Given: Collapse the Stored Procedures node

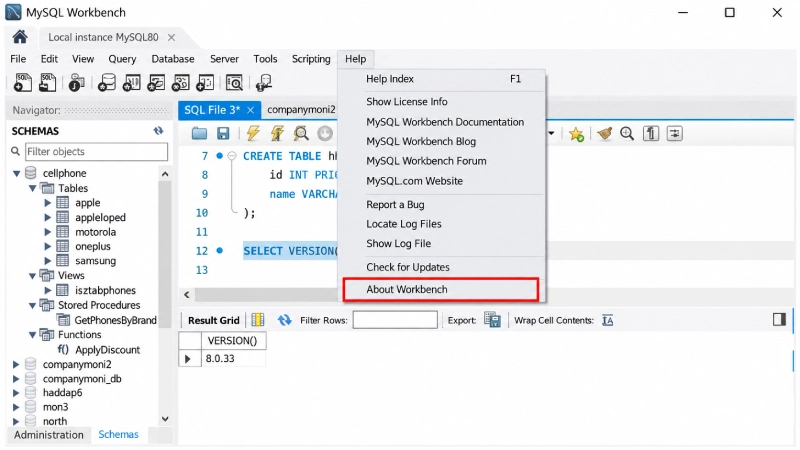Looking at the screenshot, I should [32, 306].
